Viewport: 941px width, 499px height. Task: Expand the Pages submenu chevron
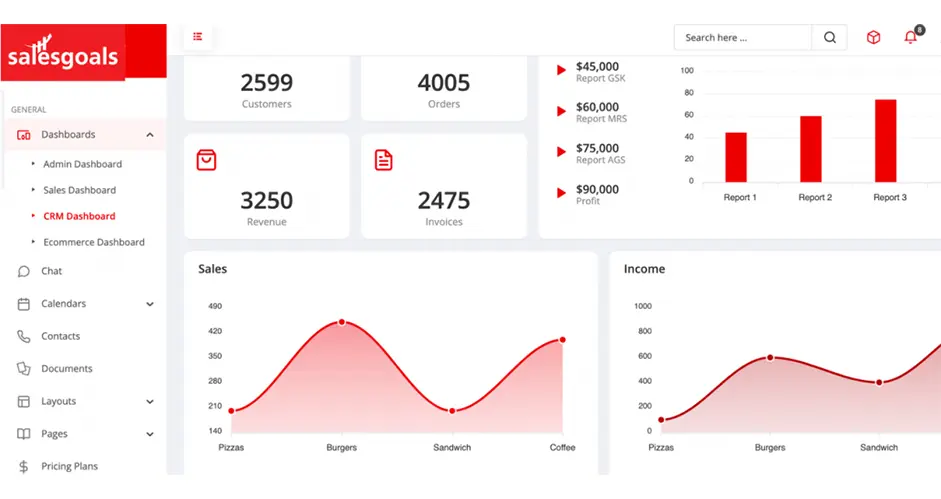pyautogui.click(x=150, y=435)
